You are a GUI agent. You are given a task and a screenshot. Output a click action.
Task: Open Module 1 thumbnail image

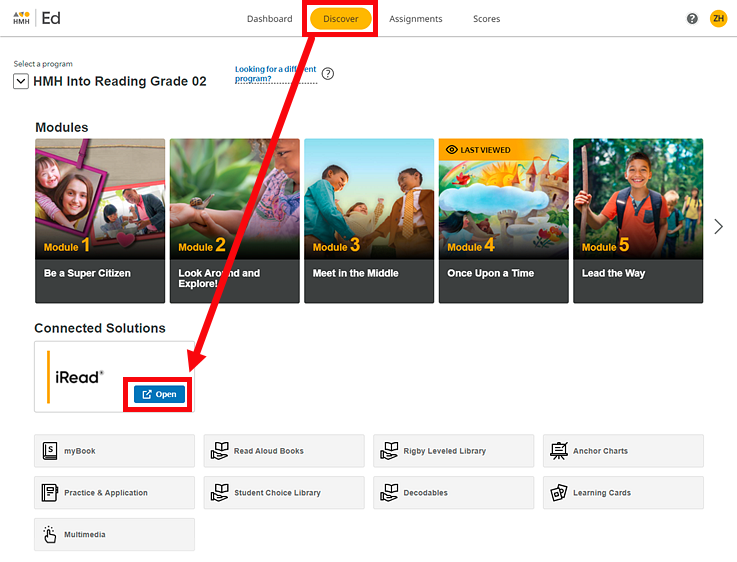click(x=100, y=199)
